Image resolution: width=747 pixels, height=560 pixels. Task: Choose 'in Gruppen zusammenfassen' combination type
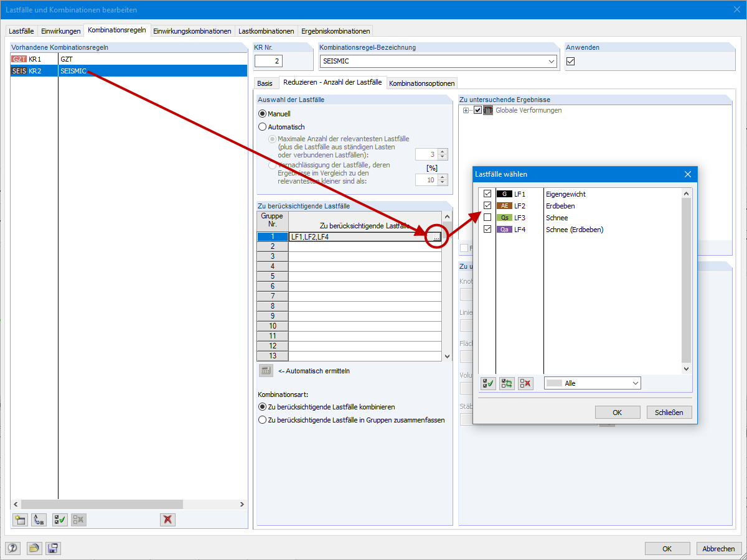coord(262,420)
